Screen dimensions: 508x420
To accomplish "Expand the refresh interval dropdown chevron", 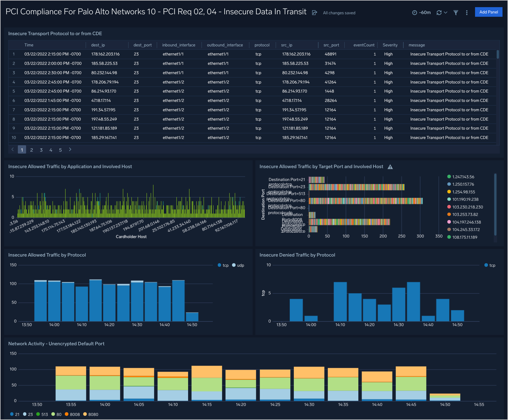I will (445, 13).
